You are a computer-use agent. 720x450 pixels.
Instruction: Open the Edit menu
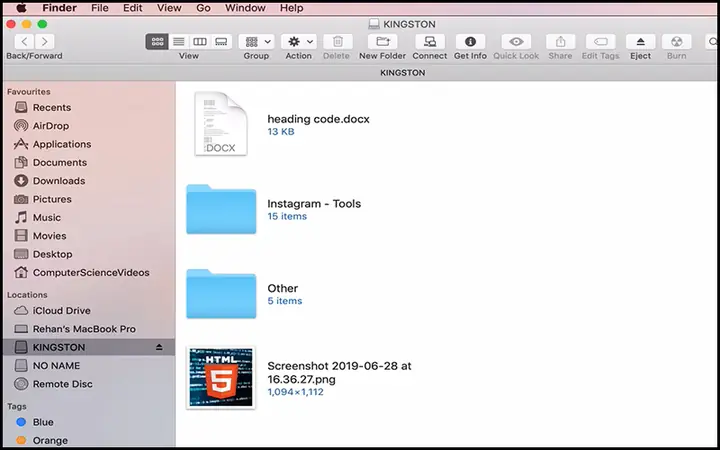click(133, 8)
